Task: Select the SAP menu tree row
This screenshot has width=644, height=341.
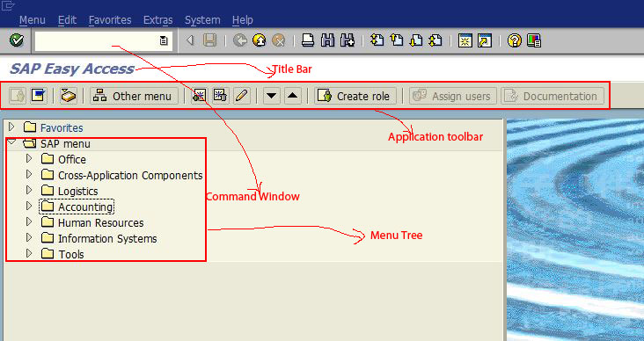Action: point(56,143)
